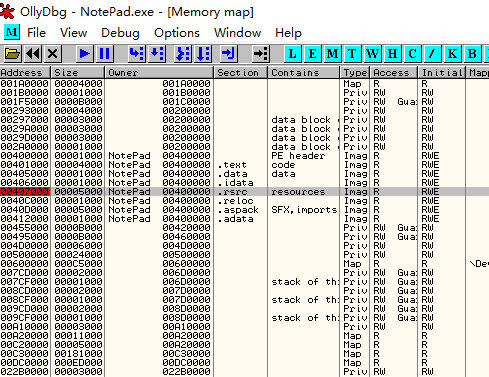Click size value 000ED000
Image resolution: width=489 pixels, height=377 pixels.
[78, 363]
